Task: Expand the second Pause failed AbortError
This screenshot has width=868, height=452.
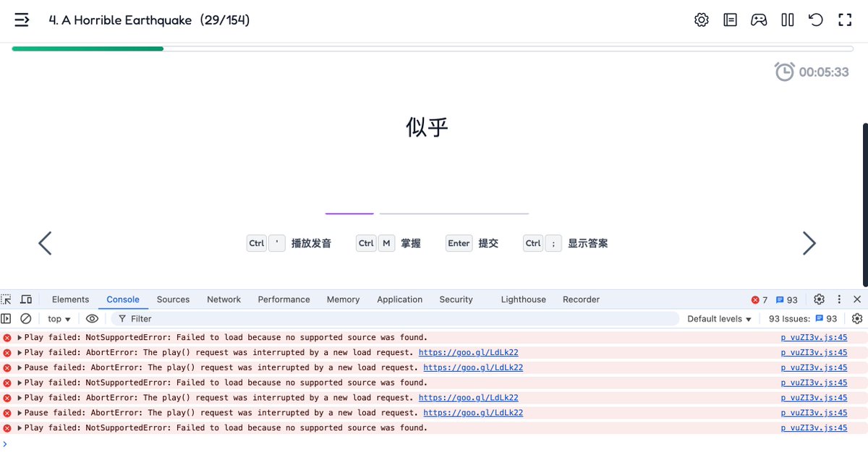Action: [20, 413]
